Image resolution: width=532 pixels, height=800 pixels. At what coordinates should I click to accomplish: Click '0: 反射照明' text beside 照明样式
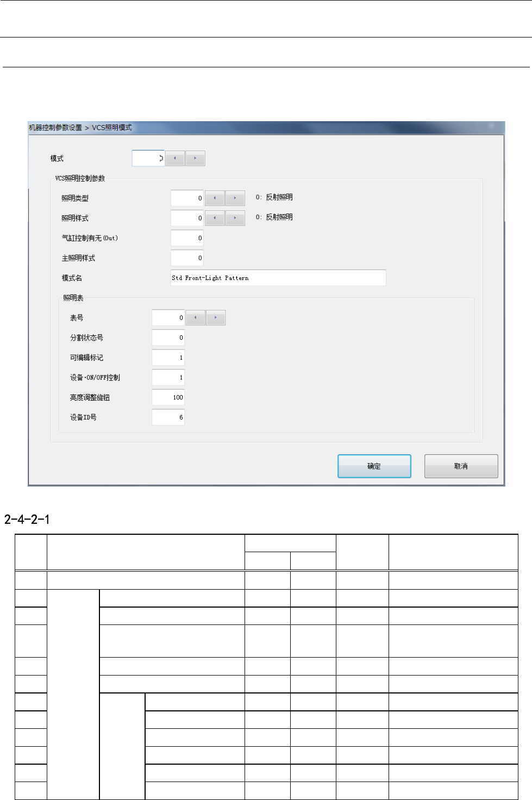coord(274,217)
